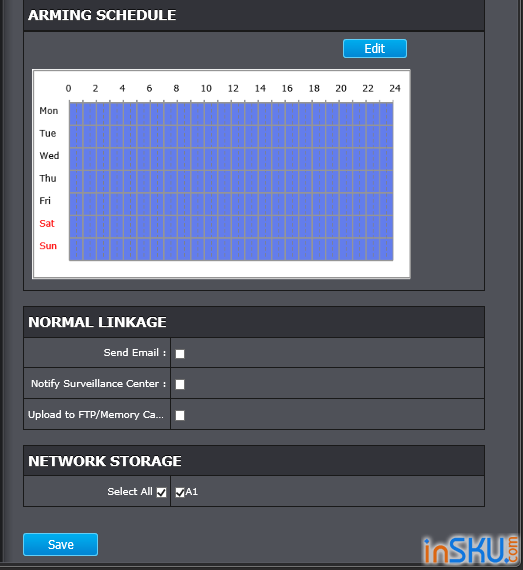Screen dimensions: 523x570
Task: Click the red Sat day label
Action: [47, 223]
